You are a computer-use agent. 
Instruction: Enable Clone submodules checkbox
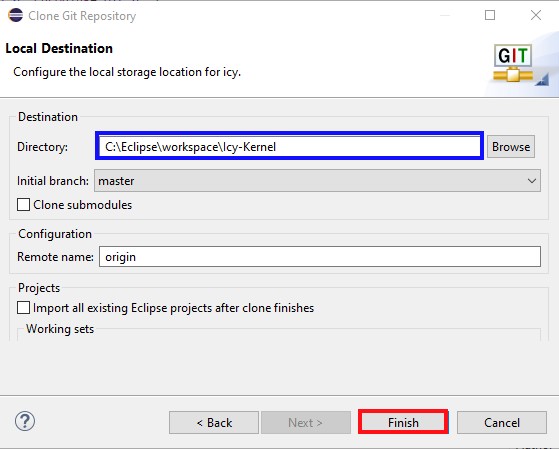click(24, 205)
